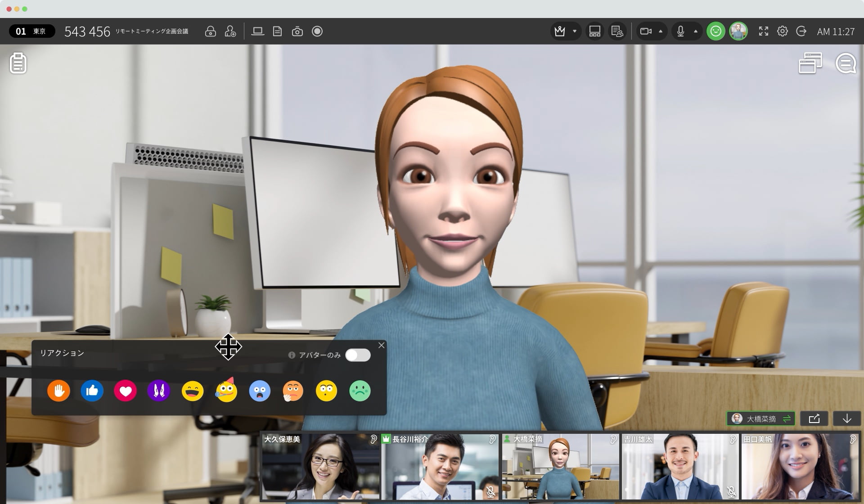This screenshot has width=864, height=504.
Task: Send the thumbs up reaction
Action: [92, 391]
